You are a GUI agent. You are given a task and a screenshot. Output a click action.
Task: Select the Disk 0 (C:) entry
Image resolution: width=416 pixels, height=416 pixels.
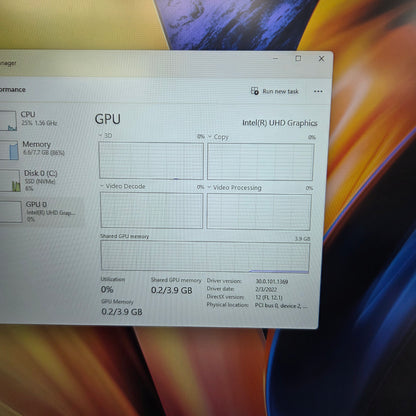coord(41,180)
